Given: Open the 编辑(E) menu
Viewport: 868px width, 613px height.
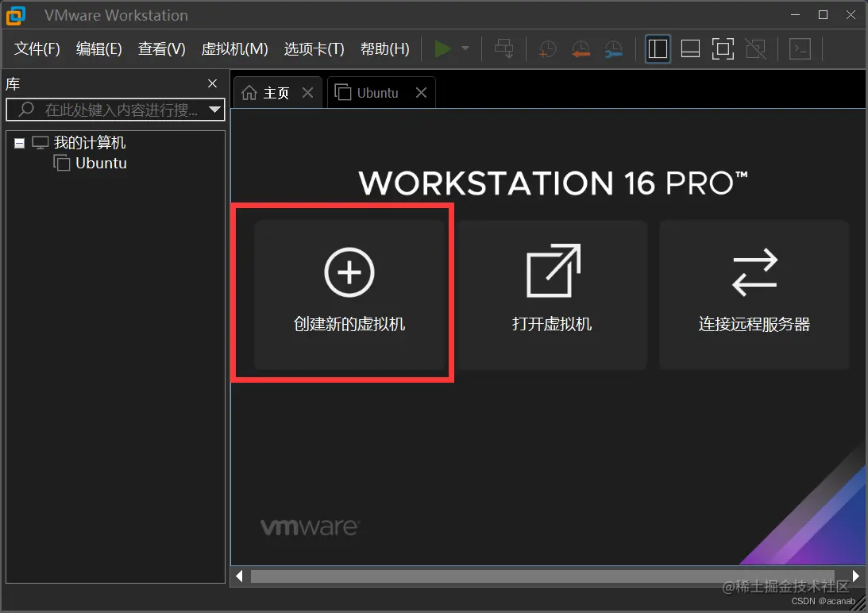Looking at the screenshot, I should click(x=99, y=48).
